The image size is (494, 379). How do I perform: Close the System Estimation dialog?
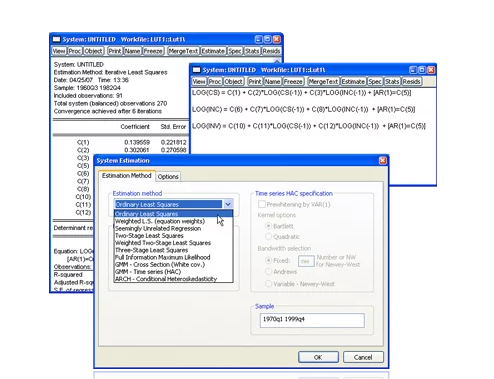click(383, 160)
